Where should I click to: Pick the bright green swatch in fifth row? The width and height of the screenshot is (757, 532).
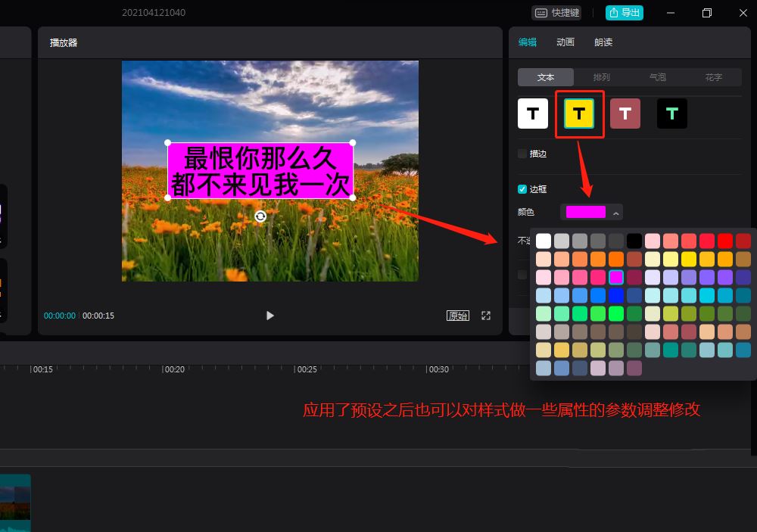616,314
